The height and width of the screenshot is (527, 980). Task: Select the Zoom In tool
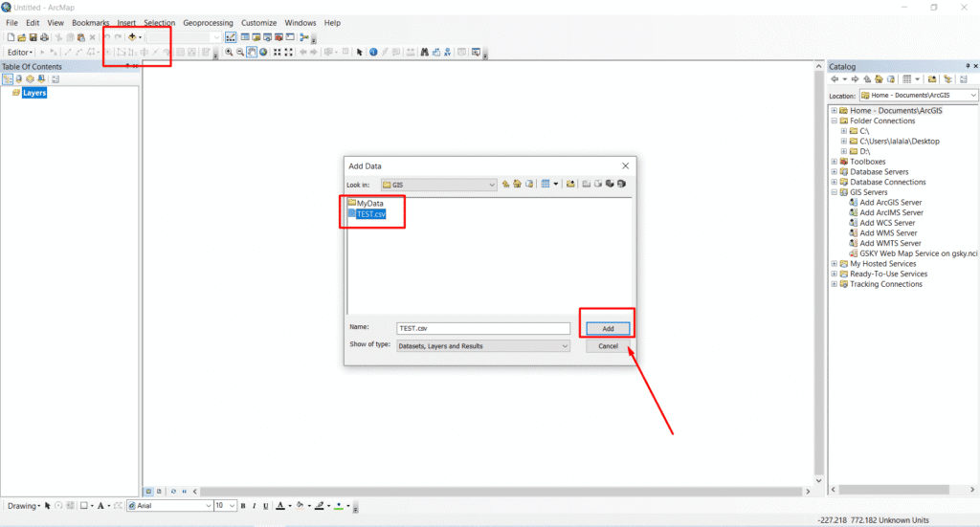click(229, 53)
